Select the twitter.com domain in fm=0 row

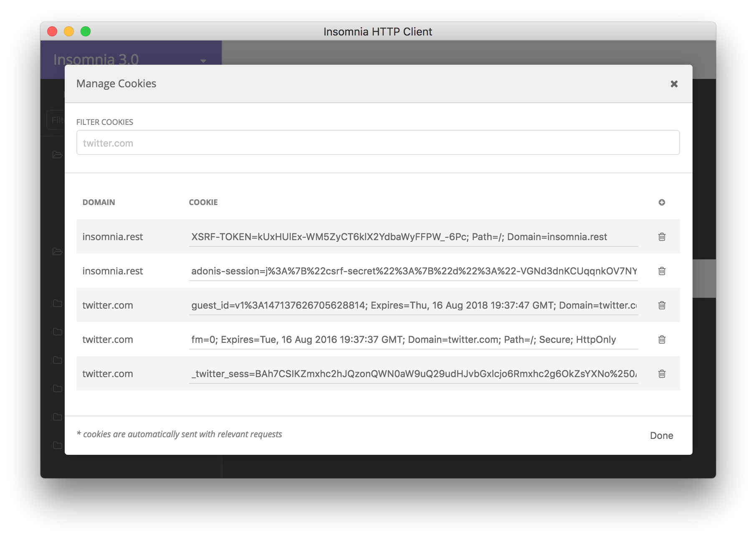point(108,340)
